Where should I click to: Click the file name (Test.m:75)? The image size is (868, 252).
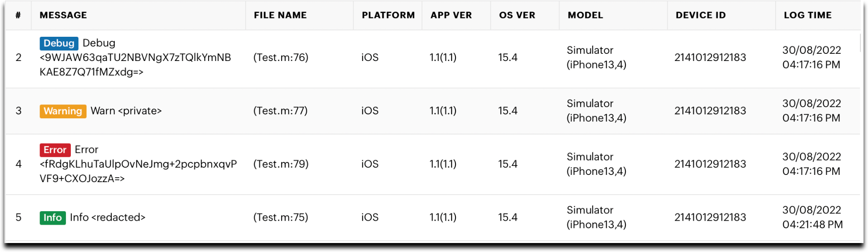click(281, 217)
